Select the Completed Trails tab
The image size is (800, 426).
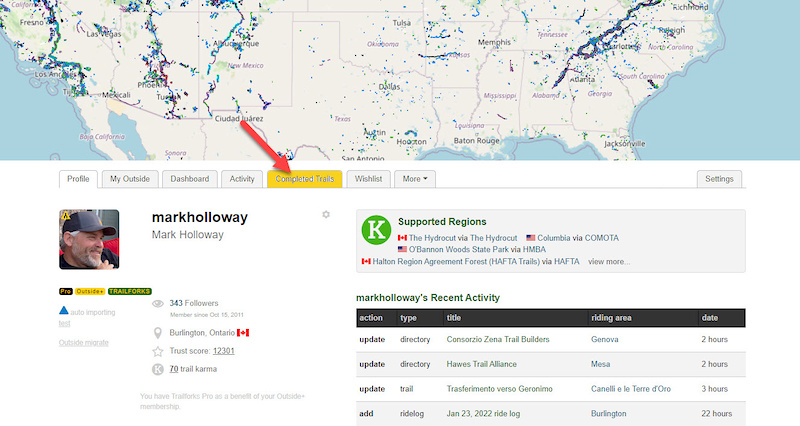click(x=305, y=179)
